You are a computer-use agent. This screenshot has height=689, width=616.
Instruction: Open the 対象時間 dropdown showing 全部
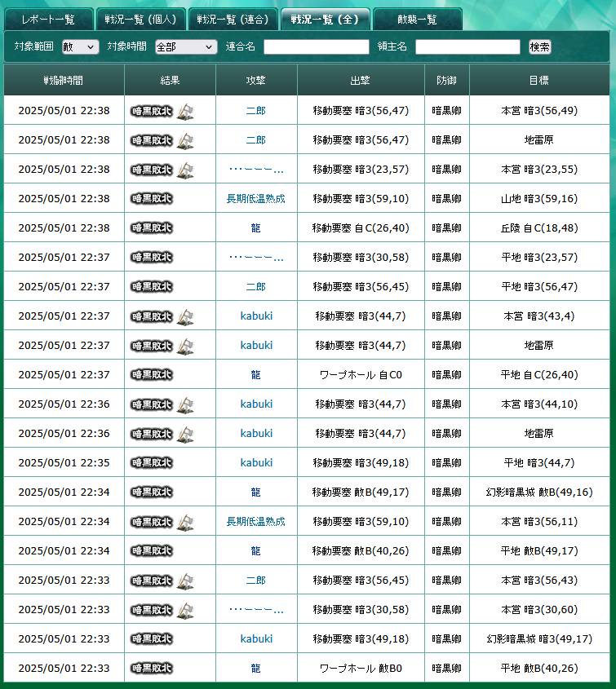point(186,46)
